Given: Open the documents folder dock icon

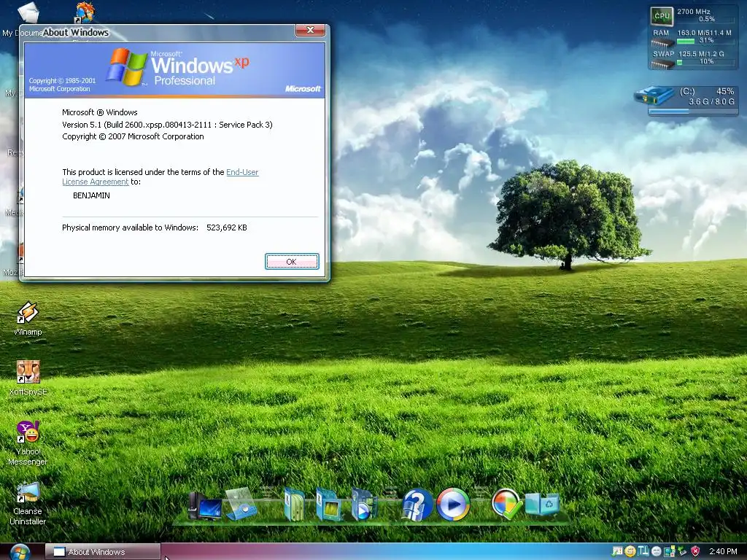Looking at the screenshot, I should (x=294, y=505).
